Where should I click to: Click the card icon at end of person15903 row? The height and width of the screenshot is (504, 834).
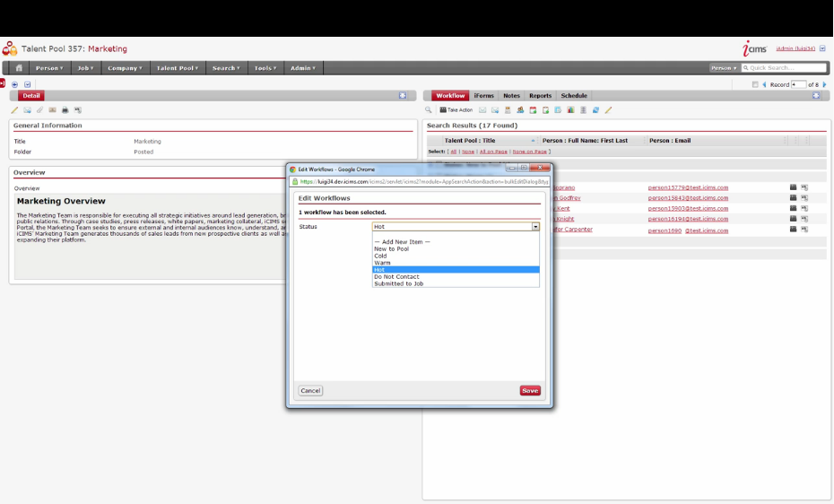click(x=804, y=208)
